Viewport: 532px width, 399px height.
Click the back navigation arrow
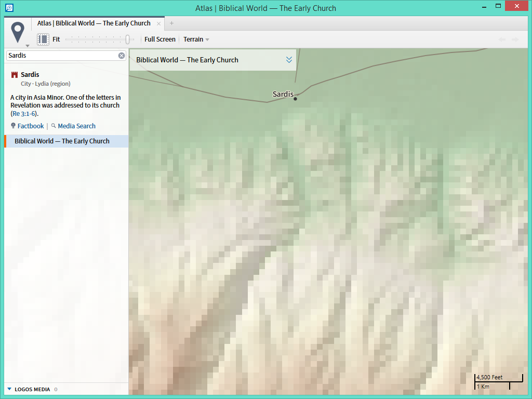[502, 39]
